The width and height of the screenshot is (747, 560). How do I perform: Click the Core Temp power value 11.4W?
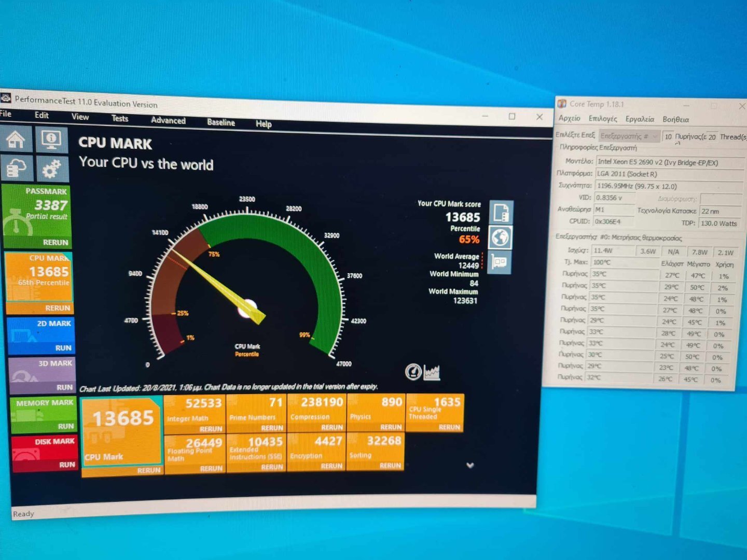click(614, 250)
